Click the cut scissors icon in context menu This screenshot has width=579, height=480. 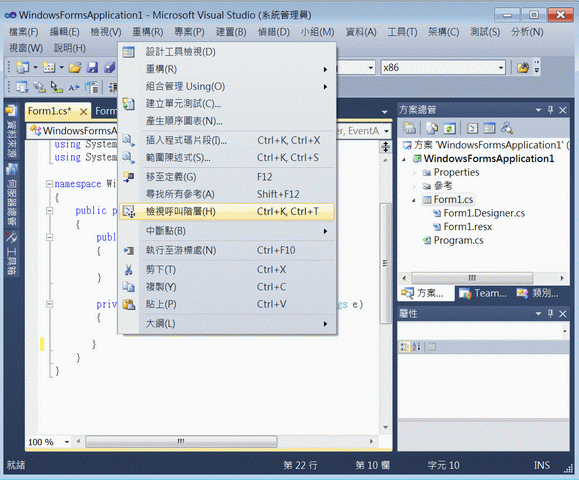(x=129, y=270)
